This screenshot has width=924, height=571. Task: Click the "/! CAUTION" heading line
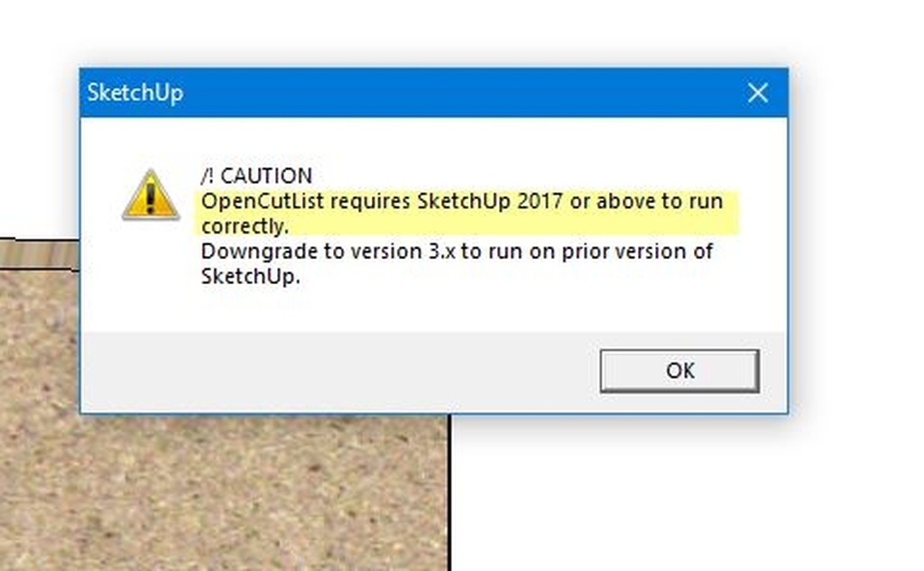[x=256, y=176]
